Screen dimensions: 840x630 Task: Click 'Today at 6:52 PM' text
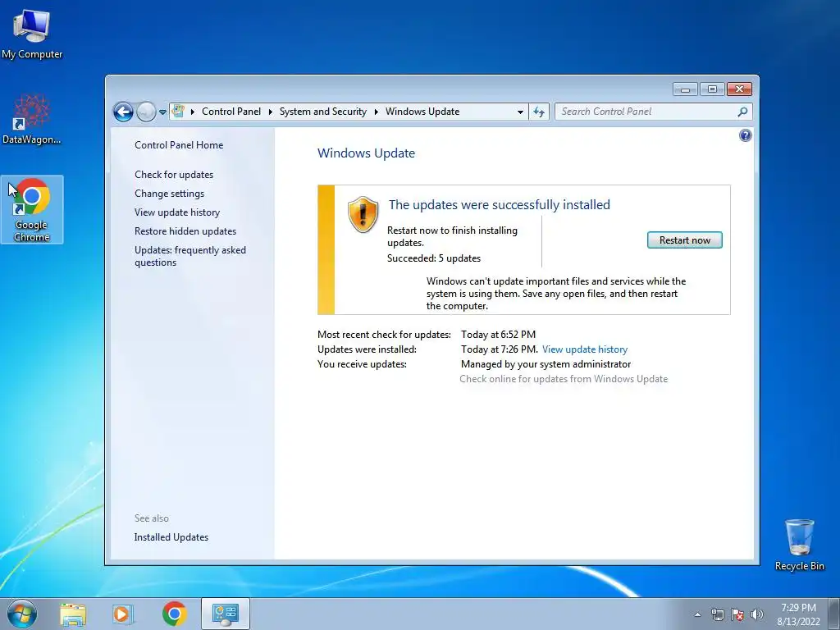tap(498, 335)
